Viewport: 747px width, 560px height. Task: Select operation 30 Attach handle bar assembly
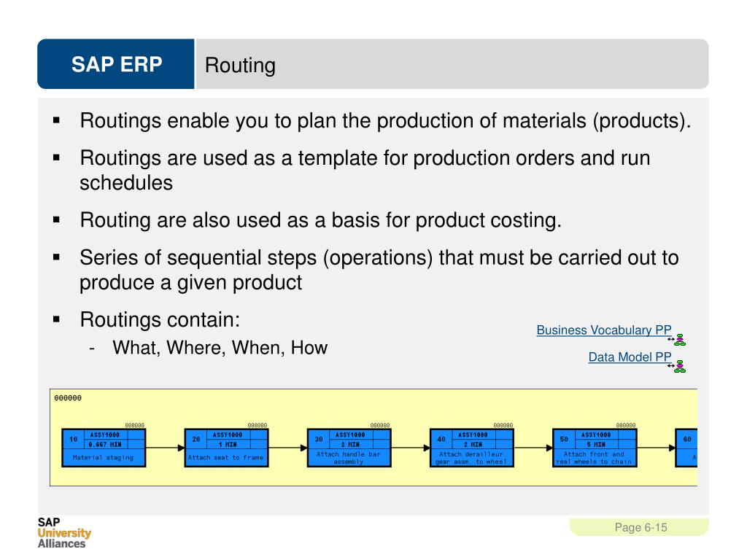point(349,448)
